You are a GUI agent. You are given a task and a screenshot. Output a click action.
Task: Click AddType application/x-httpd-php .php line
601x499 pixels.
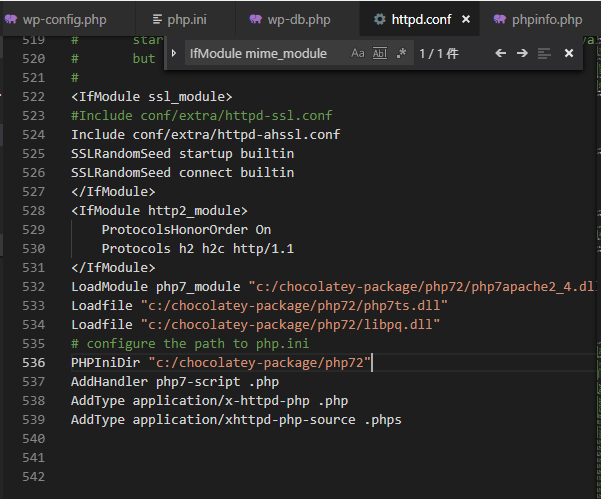209,401
